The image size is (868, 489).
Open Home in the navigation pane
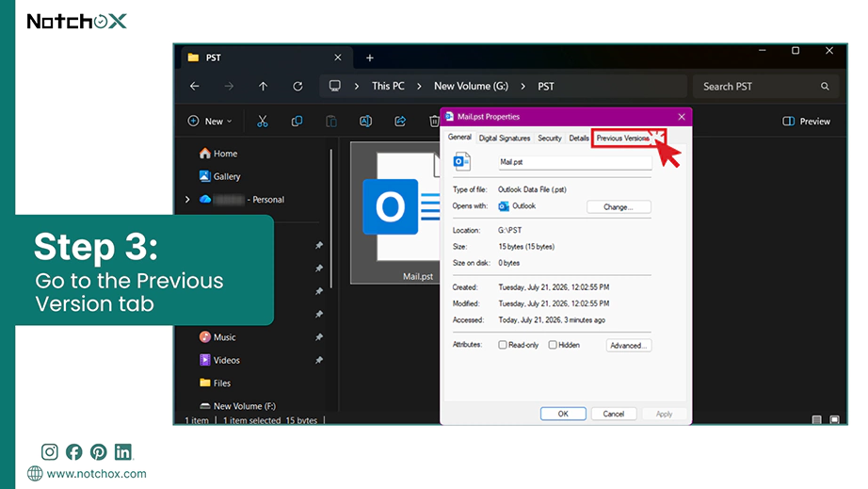coord(218,154)
